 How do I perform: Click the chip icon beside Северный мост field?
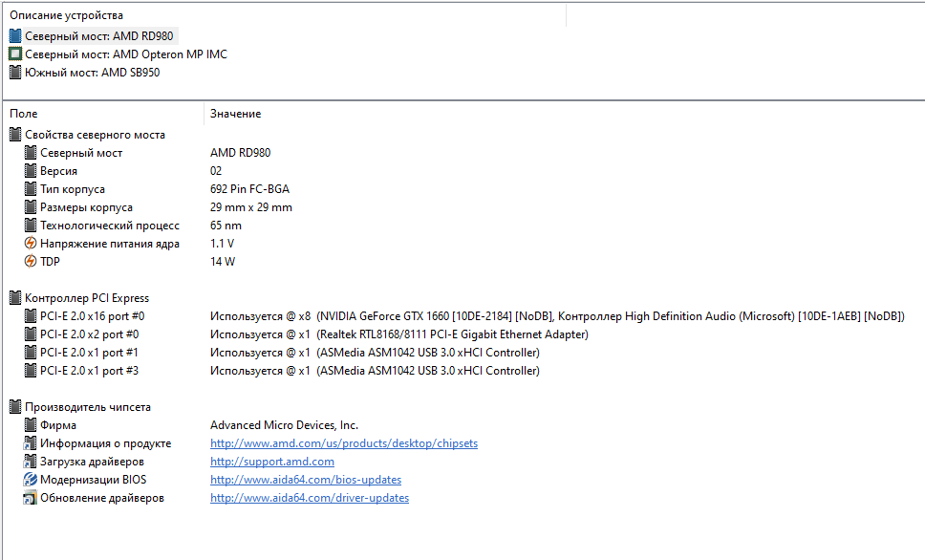coord(31,153)
